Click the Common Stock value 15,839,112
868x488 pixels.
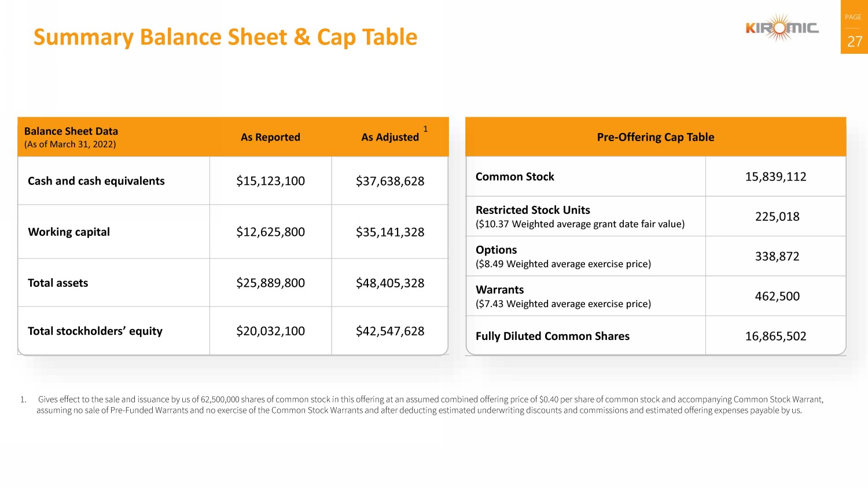click(775, 176)
